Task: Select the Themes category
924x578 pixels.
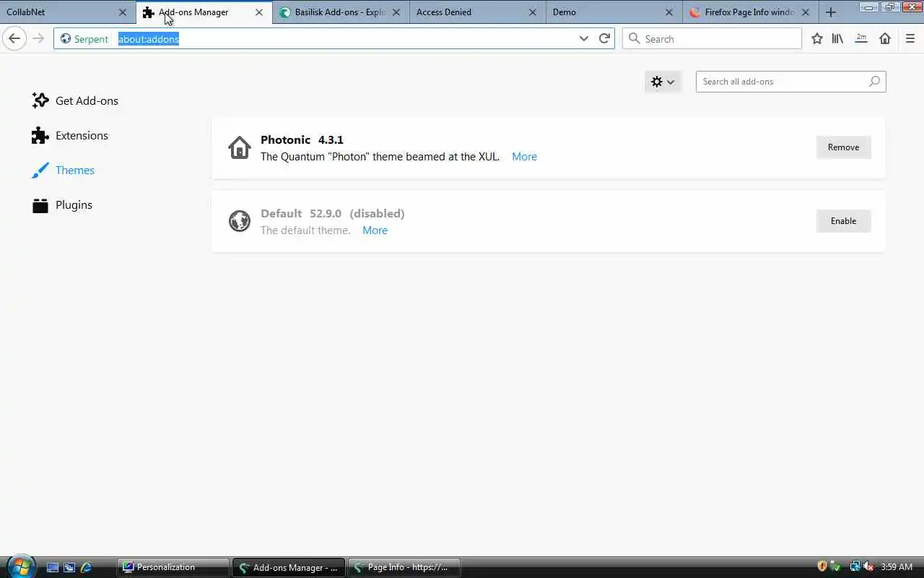Action: coord(64,170)
